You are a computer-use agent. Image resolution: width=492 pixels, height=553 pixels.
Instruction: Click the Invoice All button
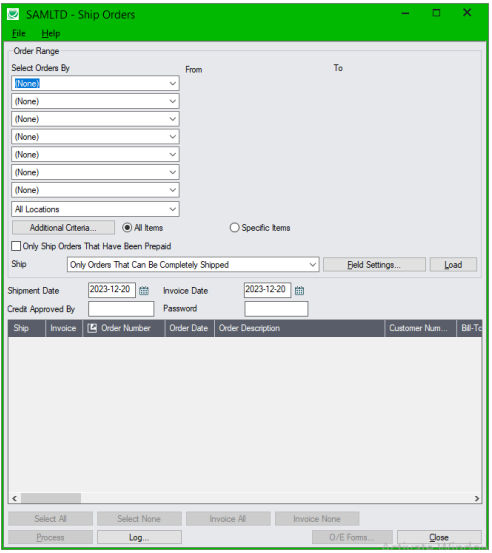click(228, 519)
